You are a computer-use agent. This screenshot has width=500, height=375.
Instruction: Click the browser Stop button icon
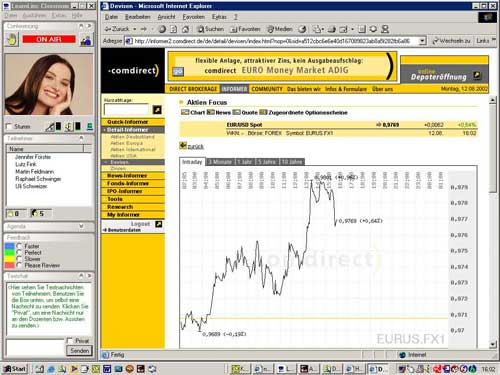pos(162,29)
